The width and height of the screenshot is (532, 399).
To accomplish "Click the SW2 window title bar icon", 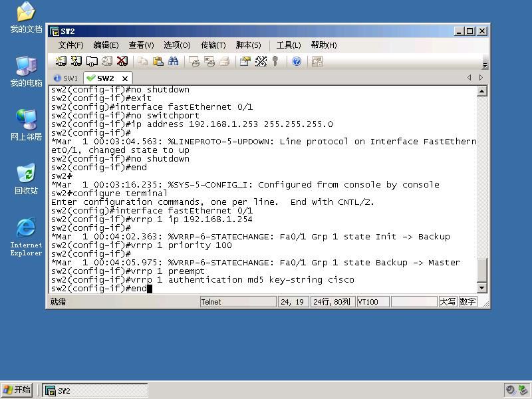I will 55,31.
